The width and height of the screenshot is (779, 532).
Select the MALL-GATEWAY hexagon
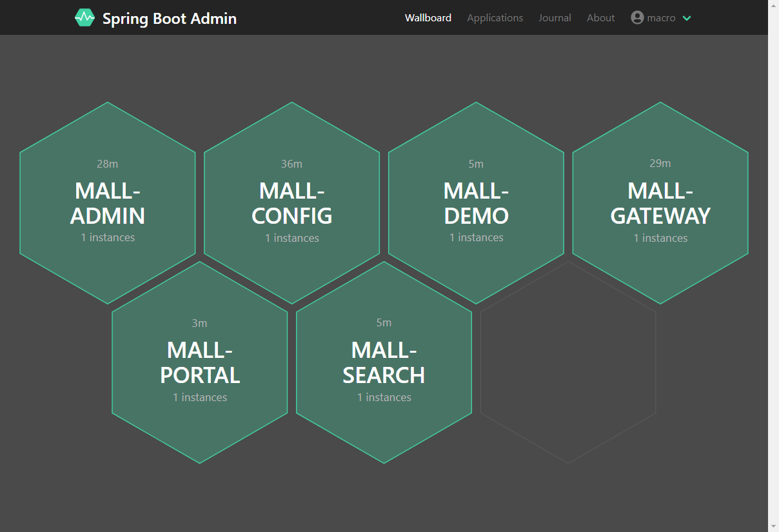pos(660,203)
